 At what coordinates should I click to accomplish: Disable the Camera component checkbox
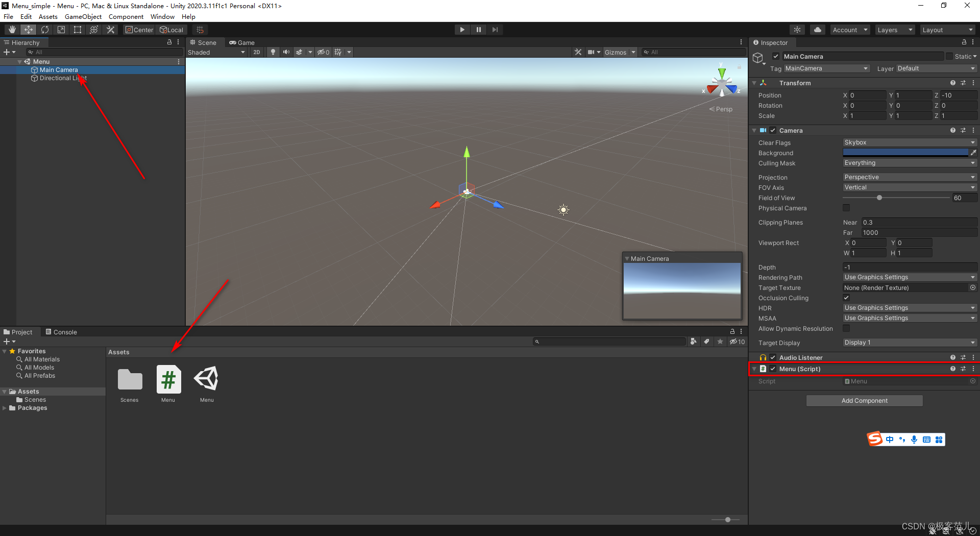pos(773,130)
